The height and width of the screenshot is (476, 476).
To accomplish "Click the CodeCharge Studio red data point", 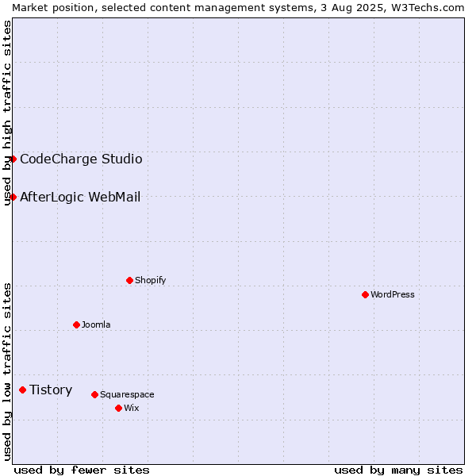I will pyautogui.click(x=13, y=159).
